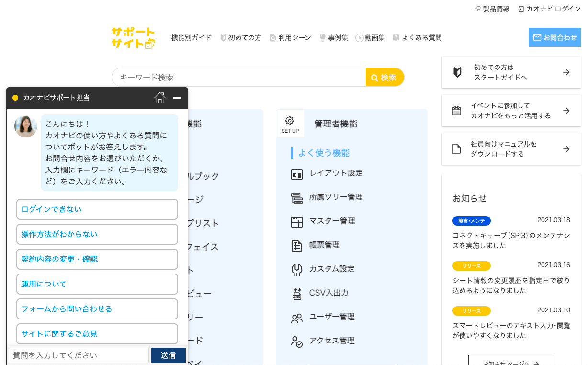The image size is (588, 365).
Task: Click the SET UP gear icon
Action: point(290,121)
